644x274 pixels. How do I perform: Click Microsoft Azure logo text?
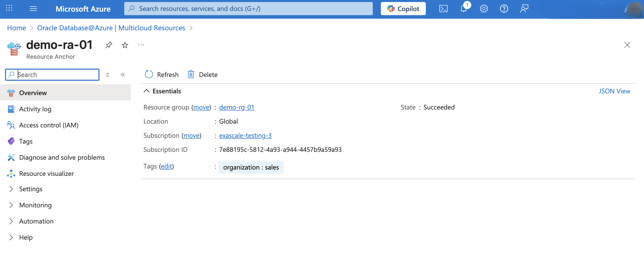point(83,9)
